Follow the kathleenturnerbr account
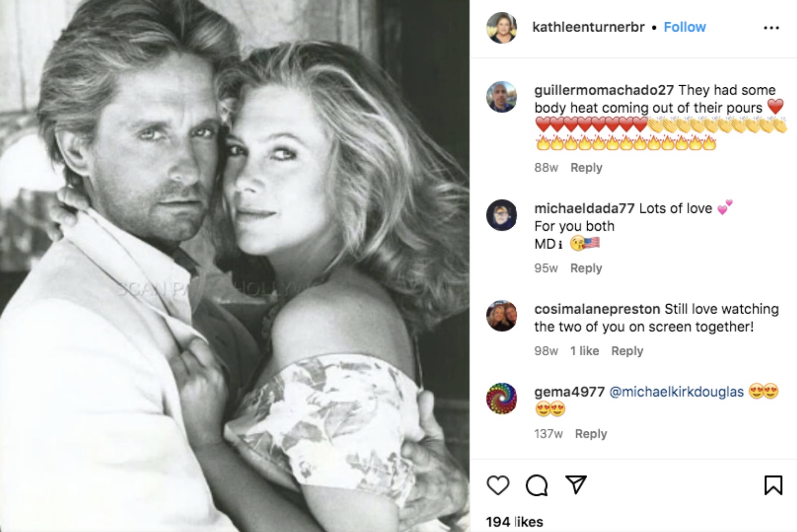Viewport: 797px width, 532px height. click(684, 27)
